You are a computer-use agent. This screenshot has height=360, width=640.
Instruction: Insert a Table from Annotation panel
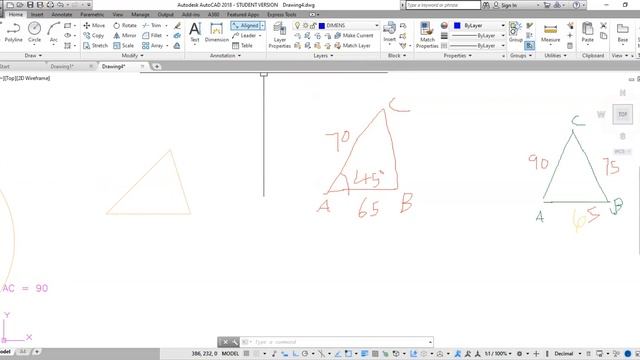click(x=242, y=46)
